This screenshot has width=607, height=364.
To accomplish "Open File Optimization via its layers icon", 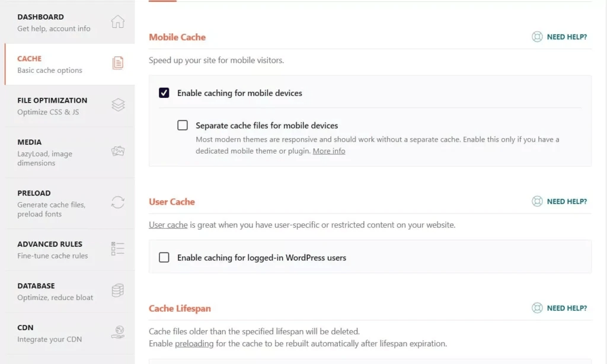I will pos(118,105).
